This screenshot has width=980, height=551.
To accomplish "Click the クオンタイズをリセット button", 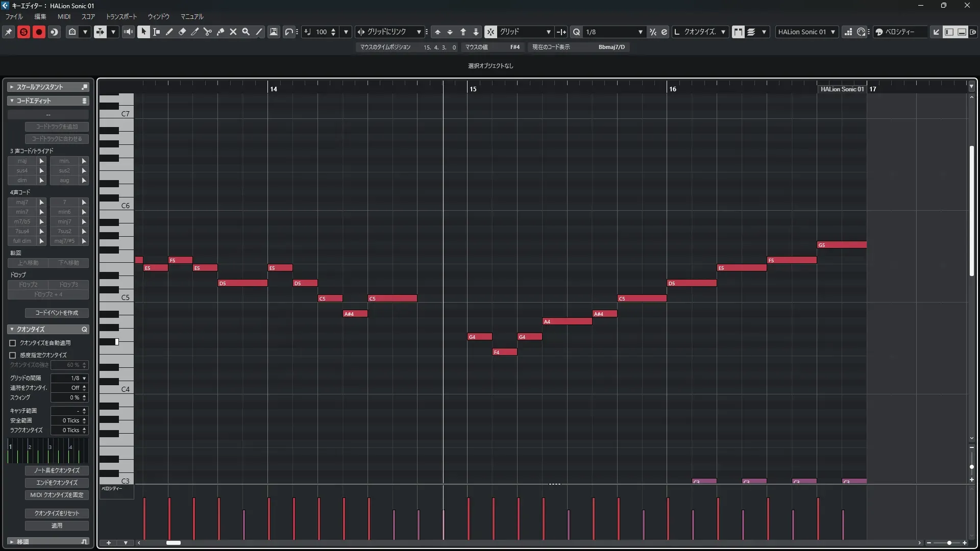I will [57, 513].
